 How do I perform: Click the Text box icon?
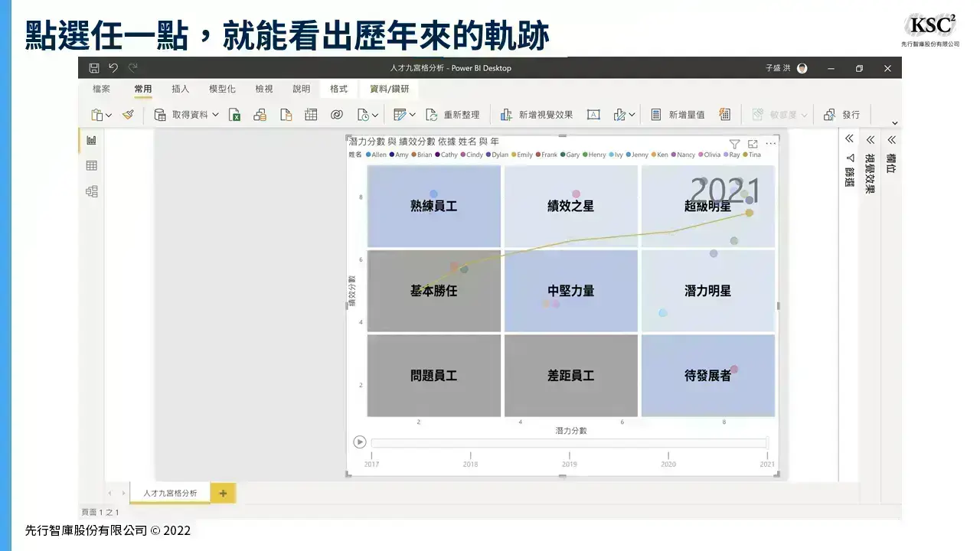pyautogui.click(x=593, y=115)
